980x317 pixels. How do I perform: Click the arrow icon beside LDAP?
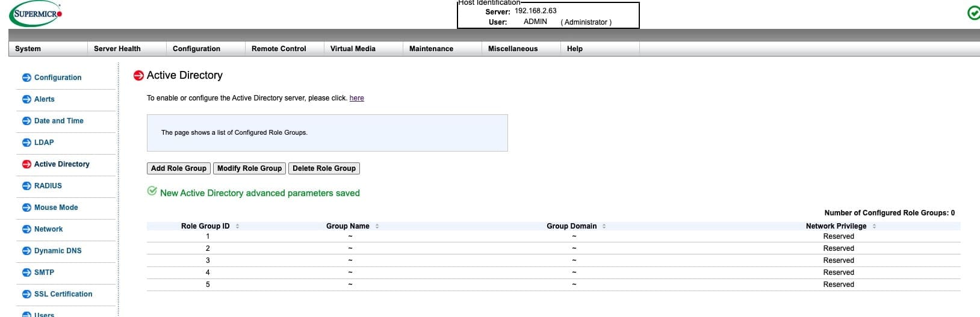26,143
